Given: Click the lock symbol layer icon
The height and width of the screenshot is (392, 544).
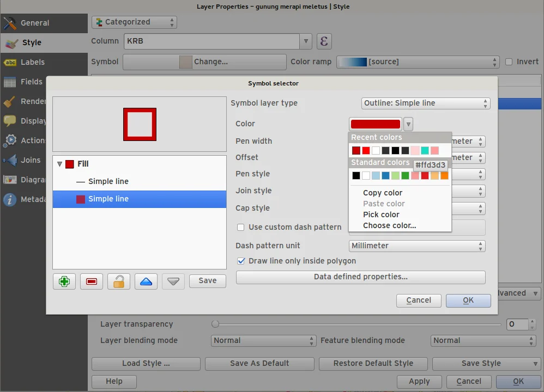Looking at the screenshot, I should [x=119, y=281].
